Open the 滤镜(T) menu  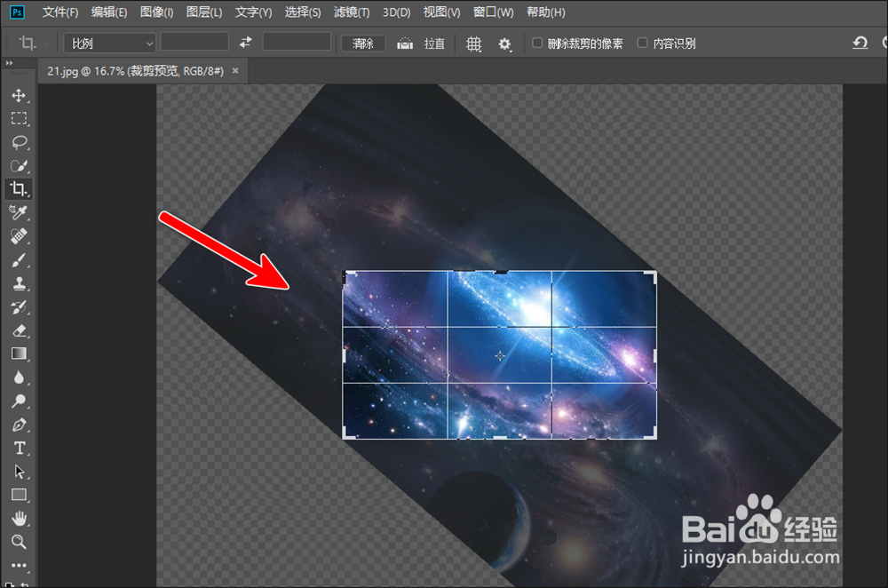(x=352, y=12)
